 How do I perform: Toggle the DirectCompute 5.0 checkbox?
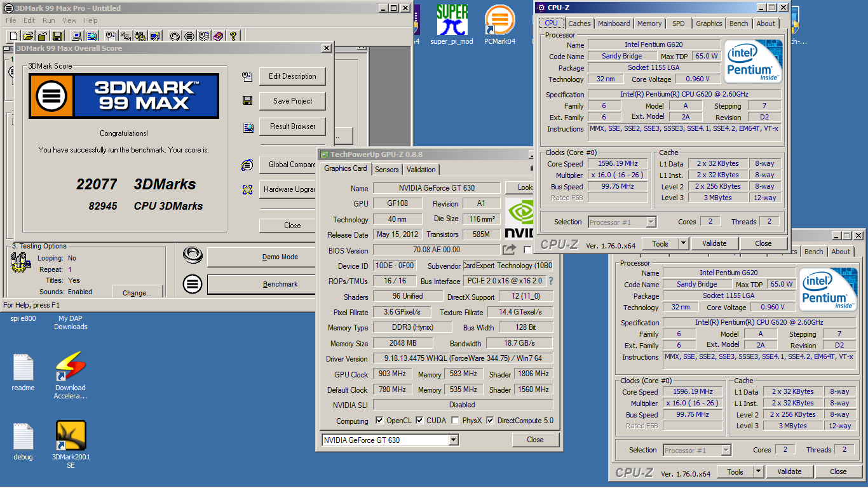pyautogui.click(x=490, y=421)
